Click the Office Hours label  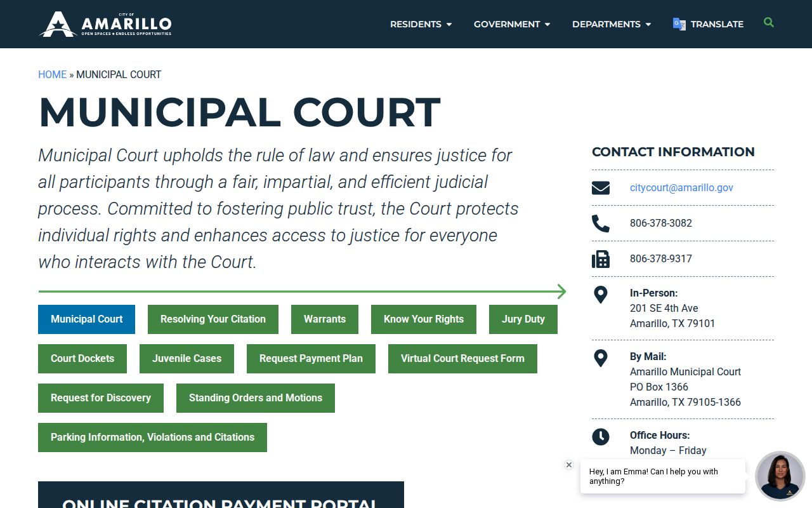click(660, 435)
